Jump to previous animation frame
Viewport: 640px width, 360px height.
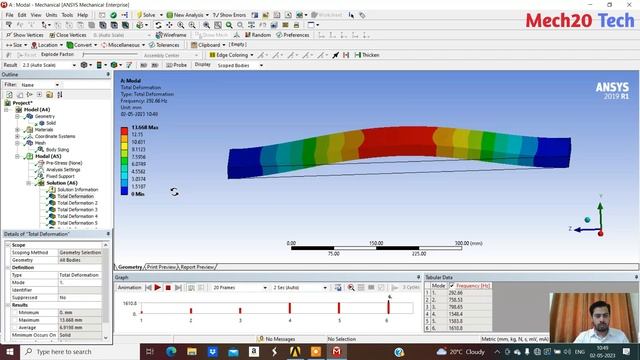click(148, 288)
